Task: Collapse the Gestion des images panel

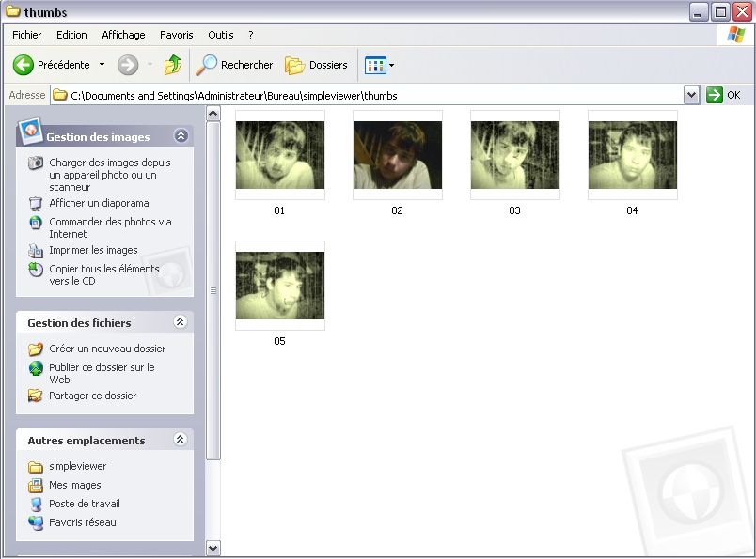Action: (181, 136)
